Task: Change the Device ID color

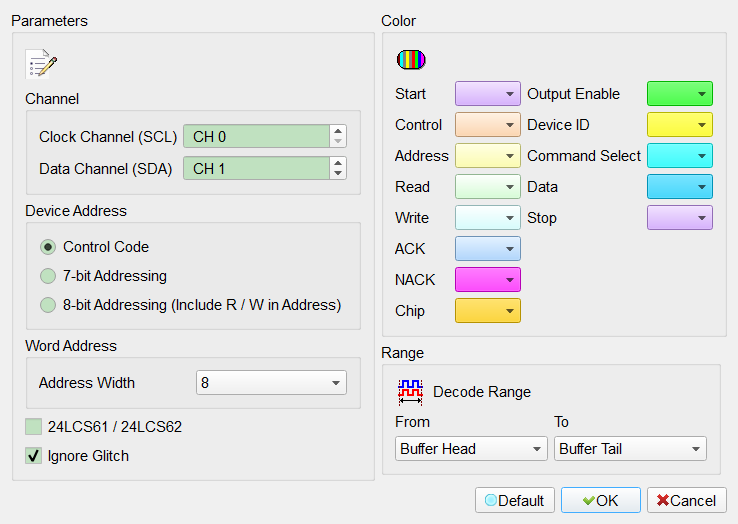Action: pyautogui.click(x=680, y=125)
